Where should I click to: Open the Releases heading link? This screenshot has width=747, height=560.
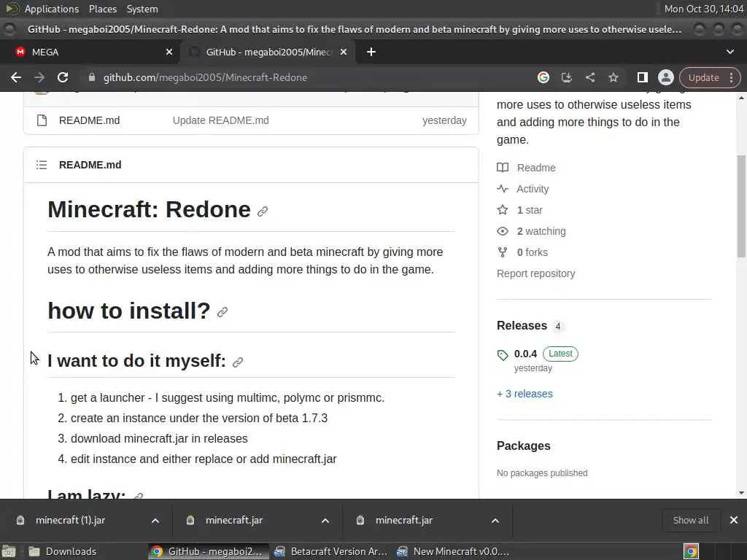tap(522, 326)
